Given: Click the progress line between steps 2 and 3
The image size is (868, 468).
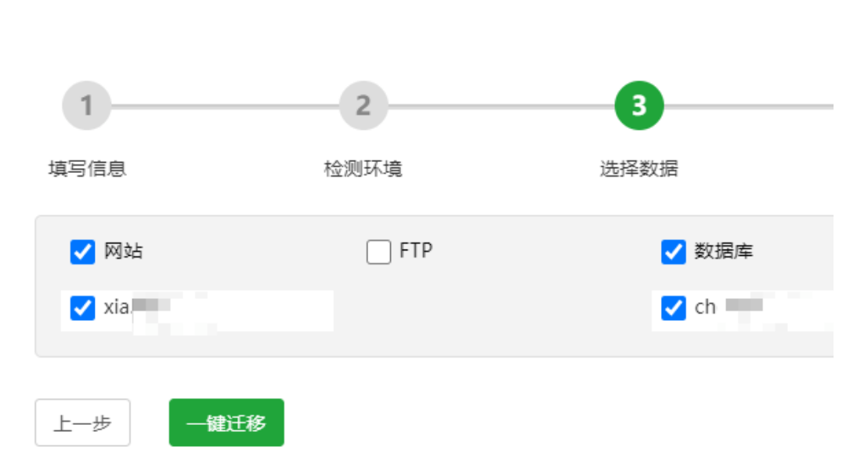Looking at the screenshot, I should (x=501, y=106).
